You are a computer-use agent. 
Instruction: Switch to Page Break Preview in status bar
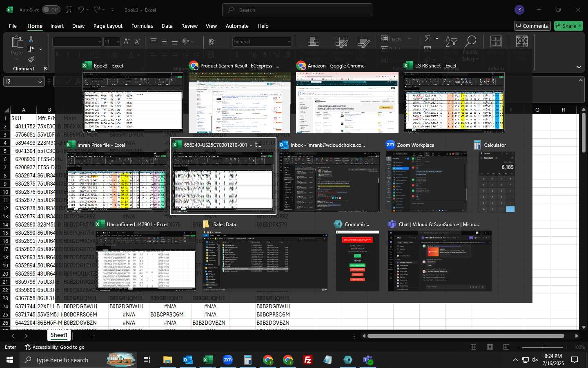pyautogui.click(x=506, y=347)
